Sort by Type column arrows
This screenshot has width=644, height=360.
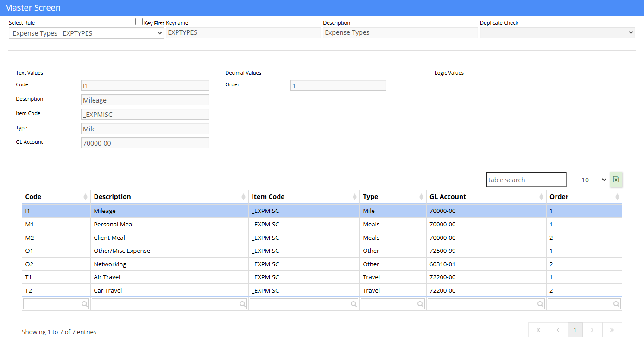[421, 197]
